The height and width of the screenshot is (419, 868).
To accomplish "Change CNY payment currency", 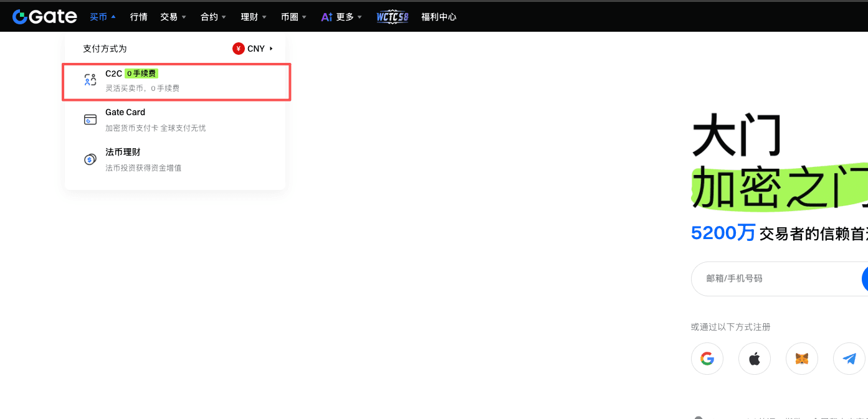I will pos(253,49).
